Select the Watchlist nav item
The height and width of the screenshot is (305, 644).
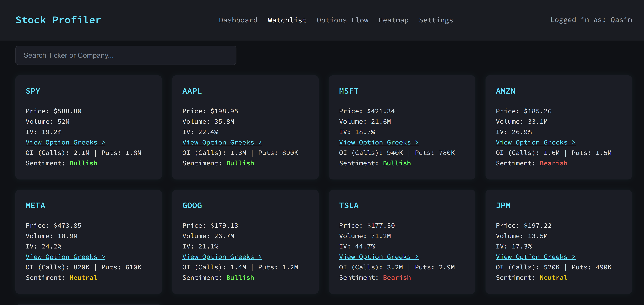[x=287, y=20]
